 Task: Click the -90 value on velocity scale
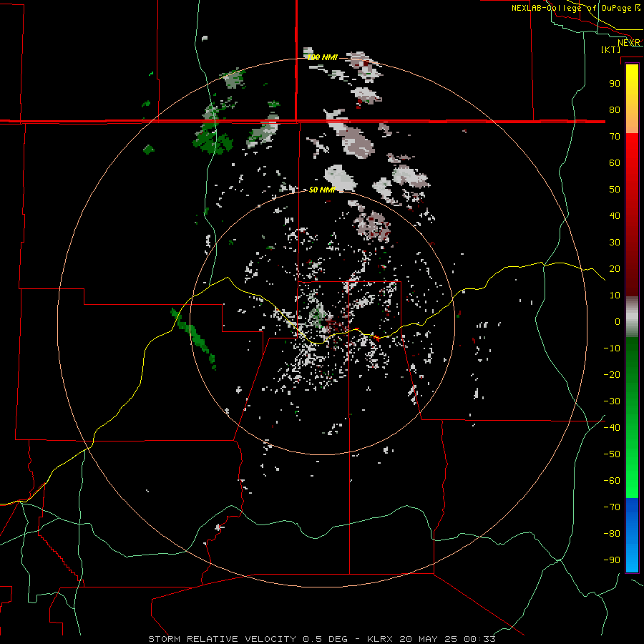point(612,560)
